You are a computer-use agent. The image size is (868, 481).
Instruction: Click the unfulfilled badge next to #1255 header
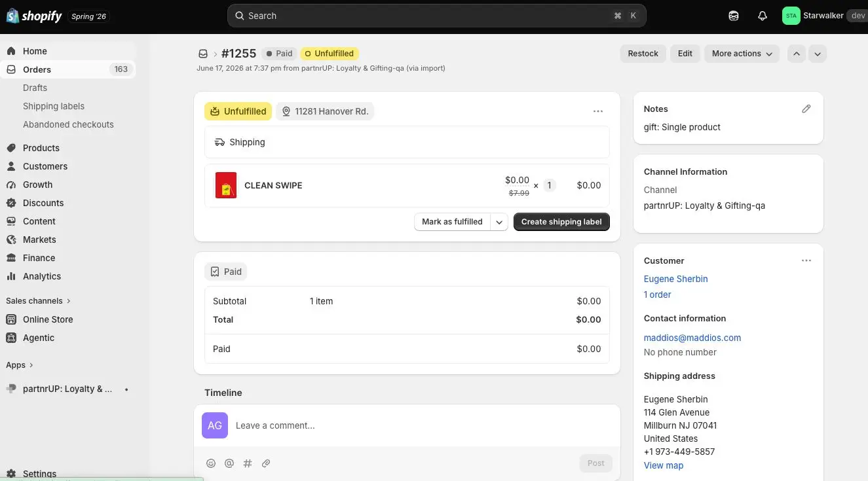click(x=330, y=54)
